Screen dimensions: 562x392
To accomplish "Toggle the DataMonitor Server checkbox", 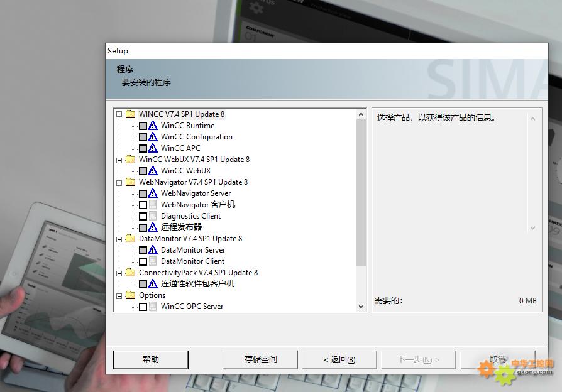I will [143, 250].
